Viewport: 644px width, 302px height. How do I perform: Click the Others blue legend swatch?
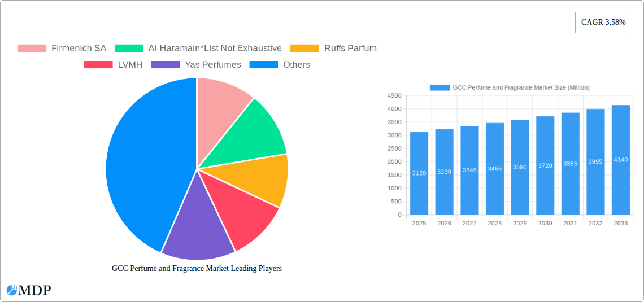point(264,65)
